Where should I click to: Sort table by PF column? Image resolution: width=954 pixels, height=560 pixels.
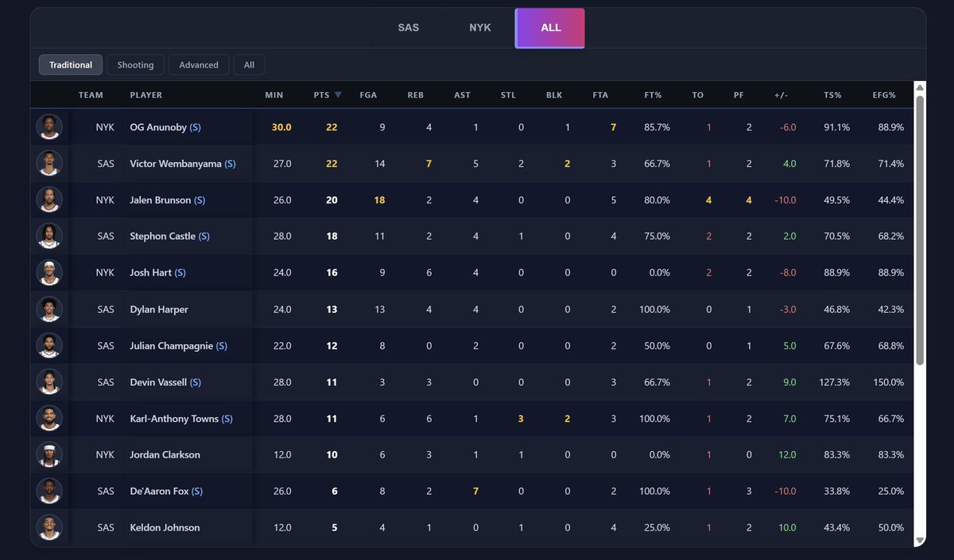click(739, 95)
